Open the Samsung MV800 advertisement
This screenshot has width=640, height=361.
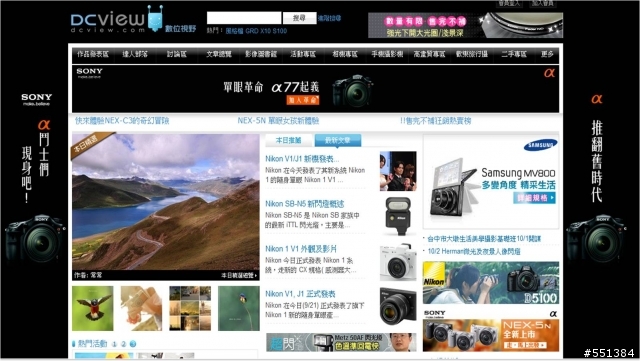(491, 182)
